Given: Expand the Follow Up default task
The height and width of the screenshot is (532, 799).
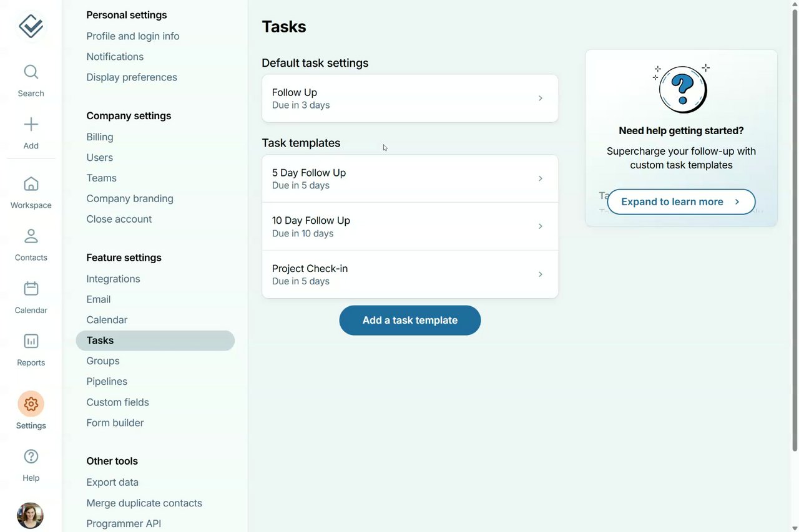Looking at the screenshot, I should pos(540,99).
